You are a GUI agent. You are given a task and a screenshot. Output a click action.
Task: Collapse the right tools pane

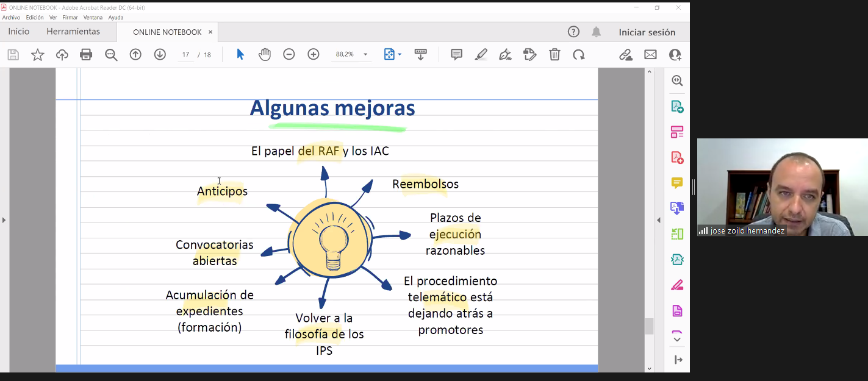[658, 220]
